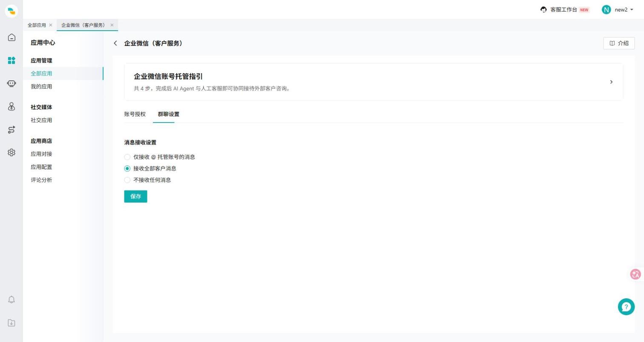Open 应用配置 in sidebar

point(41,167)
